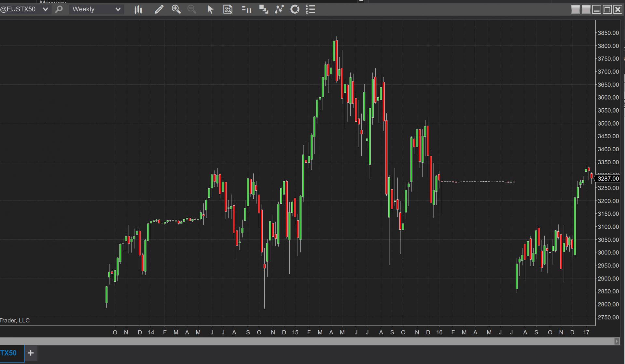Open the Strategies circular arrow icon
Viewport: 625px width, 364px height.
click(x=295, y=9)
